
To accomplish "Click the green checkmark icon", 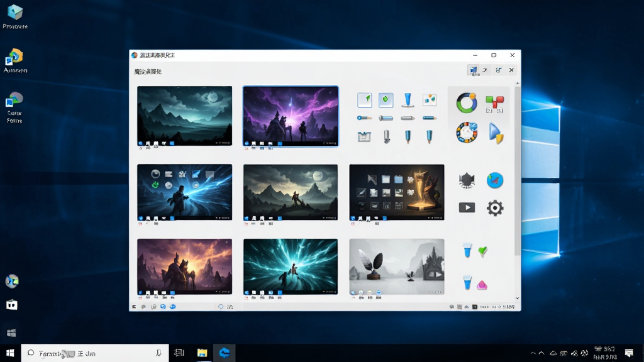I will click(x=482, y=251).
